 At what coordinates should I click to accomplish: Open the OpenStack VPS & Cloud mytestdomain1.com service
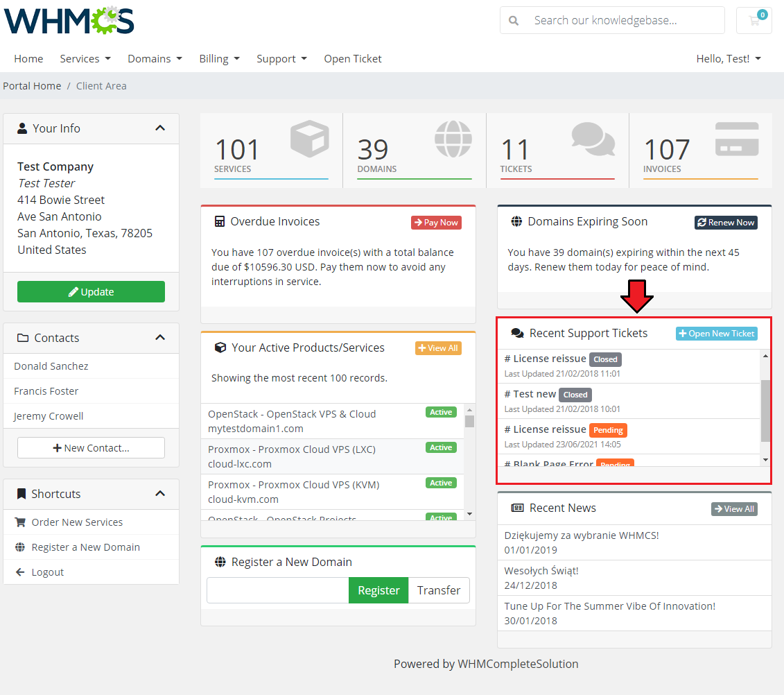click(x=333, y=421)
